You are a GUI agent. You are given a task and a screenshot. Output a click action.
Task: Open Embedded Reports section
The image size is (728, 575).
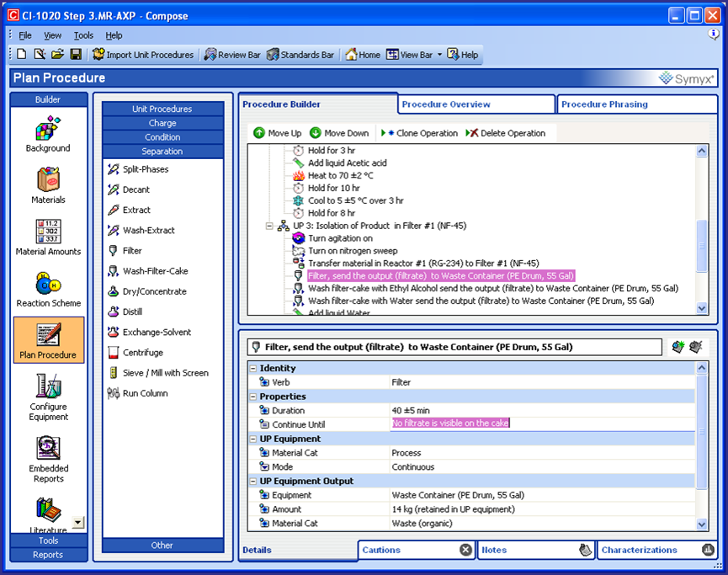tap(48, 459)
